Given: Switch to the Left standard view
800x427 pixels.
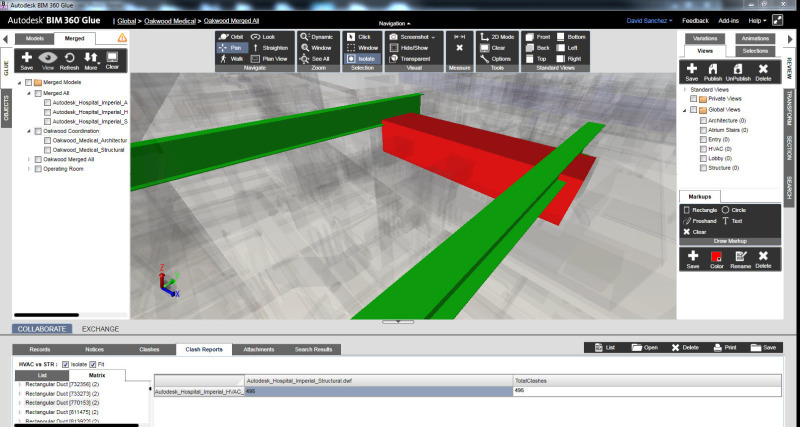Looking at the screenshot, I should tap(567, 47).
